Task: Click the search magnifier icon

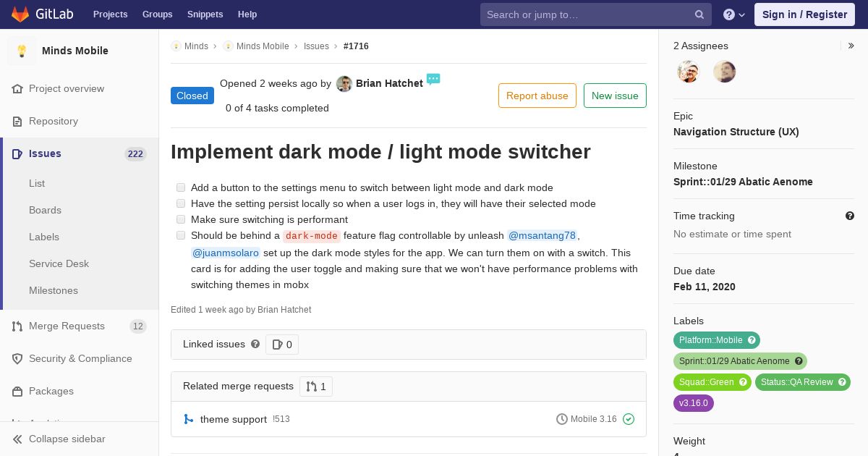Action: pos(699,14)
